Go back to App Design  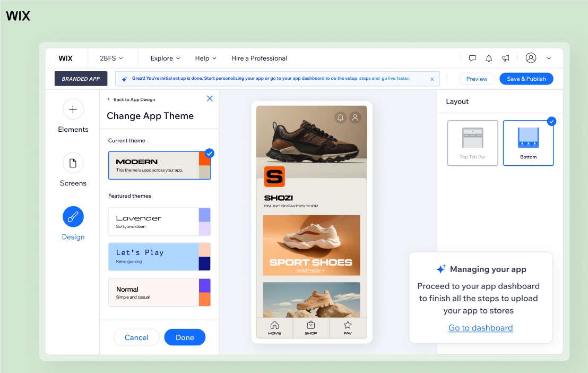click(132, 99)
